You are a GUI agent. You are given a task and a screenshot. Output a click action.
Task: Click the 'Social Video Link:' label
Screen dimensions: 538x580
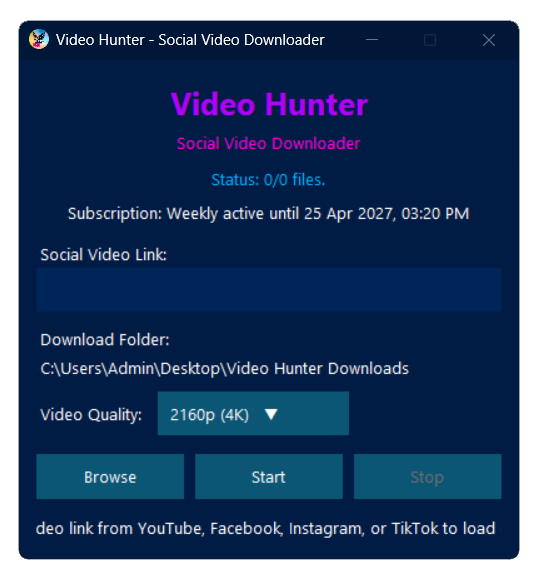(104, 254)
